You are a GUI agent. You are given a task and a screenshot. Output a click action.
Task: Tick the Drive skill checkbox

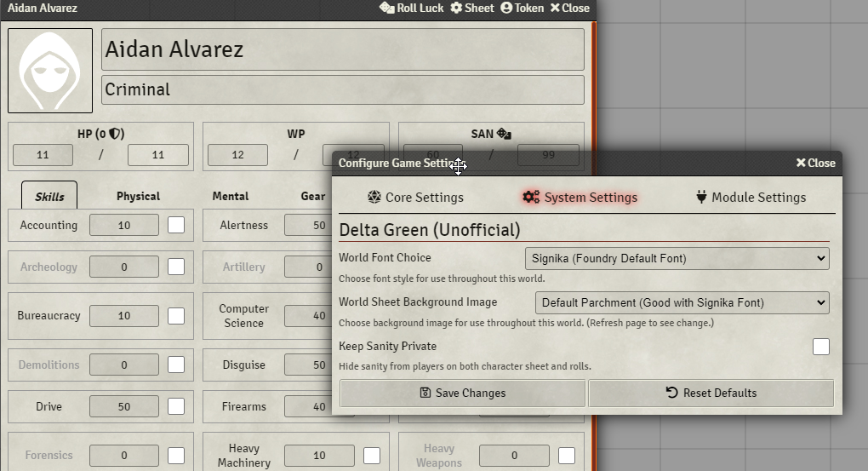(176, 406)
